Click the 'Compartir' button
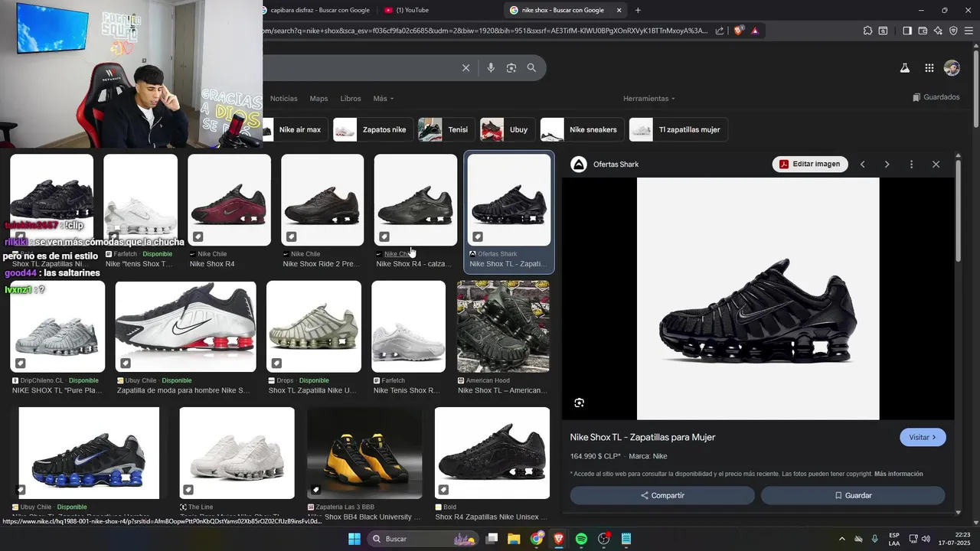The image size is (980, 551). [x=662, y=495]
